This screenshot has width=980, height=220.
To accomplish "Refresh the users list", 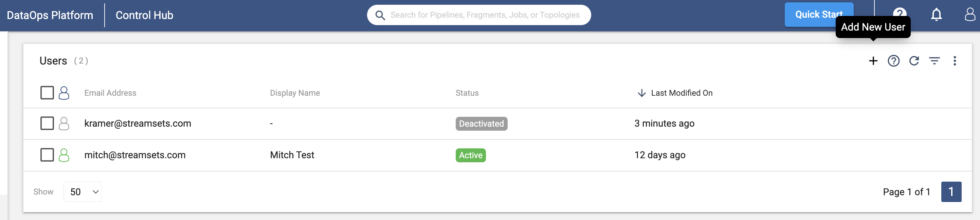I will coord(914,61).
